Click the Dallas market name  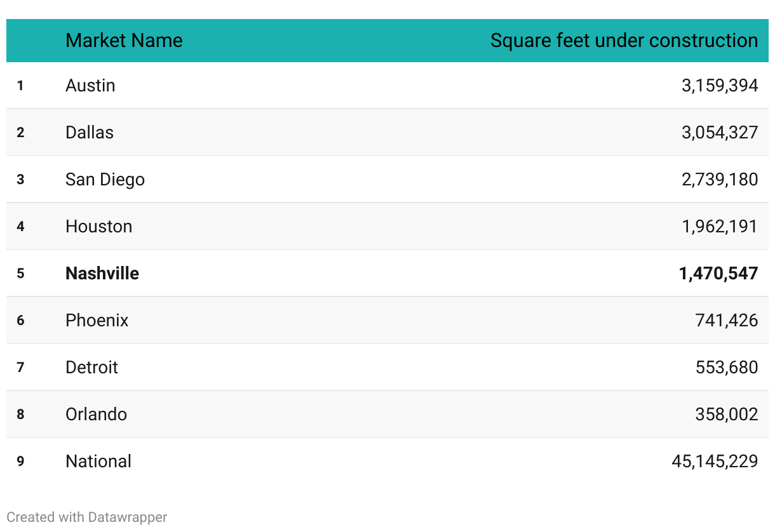90,133
